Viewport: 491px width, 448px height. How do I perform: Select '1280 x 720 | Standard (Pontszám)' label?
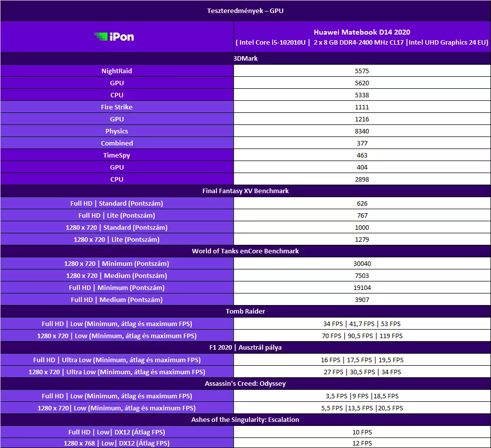pyautogui.click(x=116, y=227)
